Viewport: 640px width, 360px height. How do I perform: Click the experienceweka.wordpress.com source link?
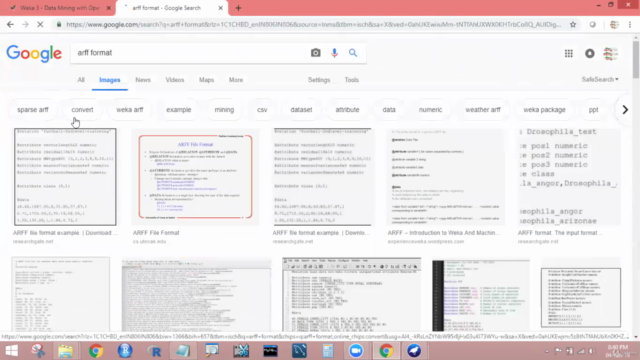426,242
